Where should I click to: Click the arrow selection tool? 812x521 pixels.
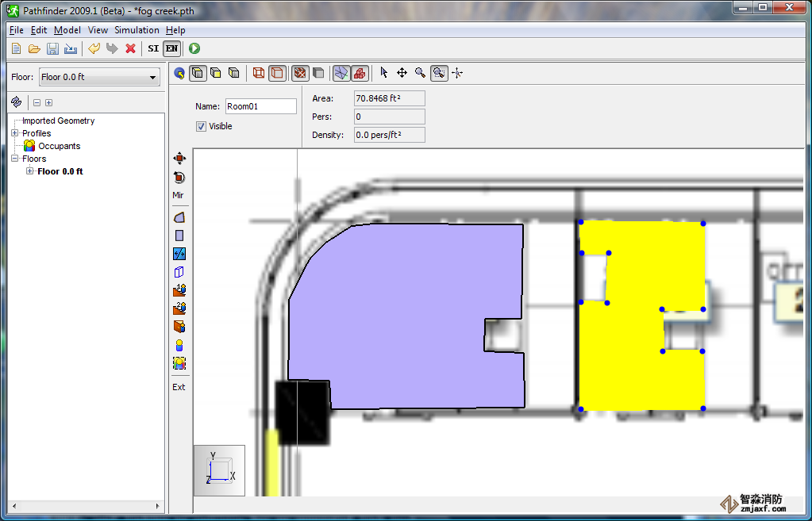(x=384, y=73)
